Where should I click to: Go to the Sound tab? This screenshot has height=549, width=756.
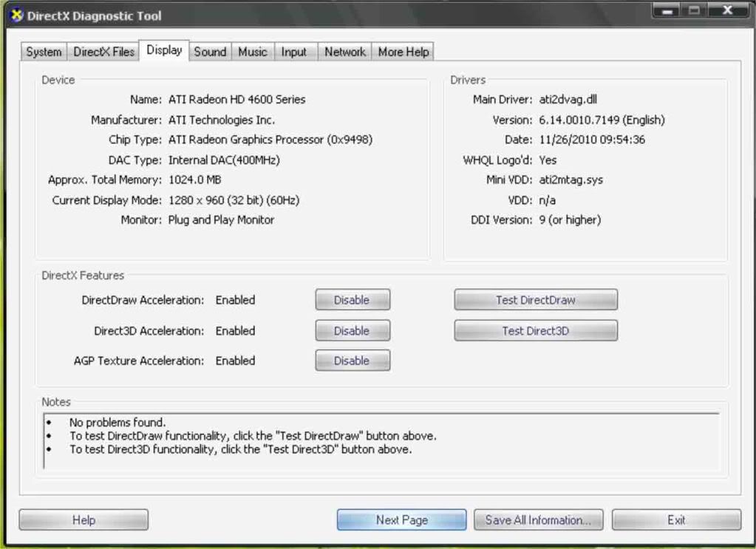[210, 52]
